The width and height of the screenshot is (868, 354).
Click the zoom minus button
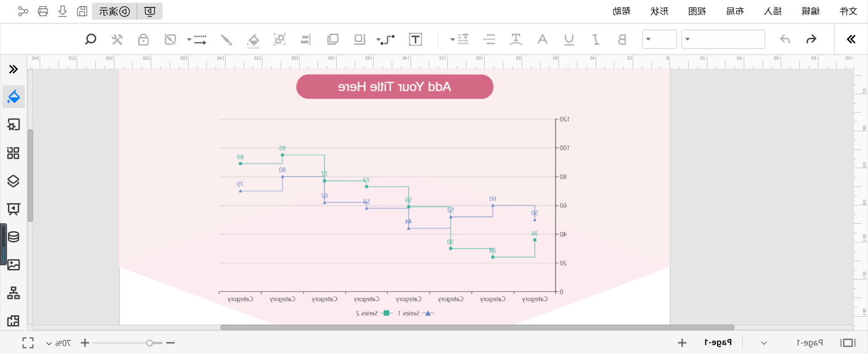click(x=170, y=343)
